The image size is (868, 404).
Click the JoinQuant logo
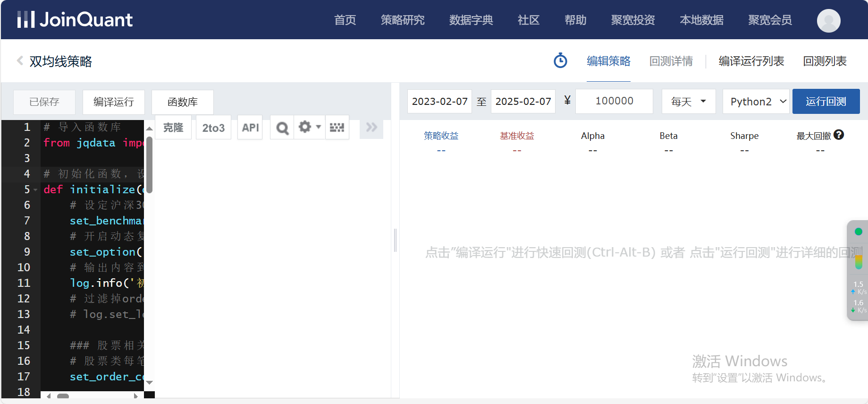[75, 20]
